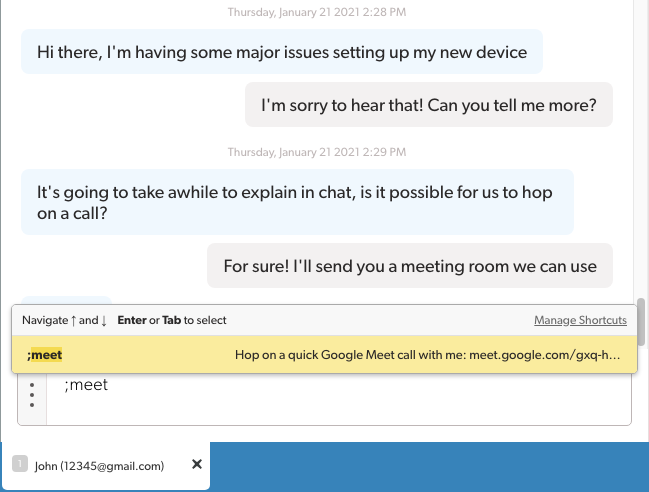Click the highlighted ;meet keyword in the suggestion
This screenshot has height=492, width=649.
[x=45, y=354]
